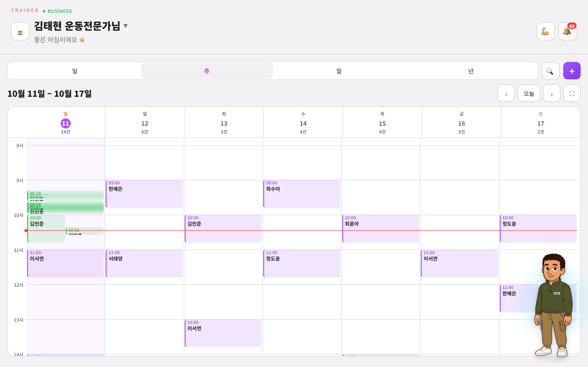Open 13:00 이서연 session on Tuesday

[223, 333]
